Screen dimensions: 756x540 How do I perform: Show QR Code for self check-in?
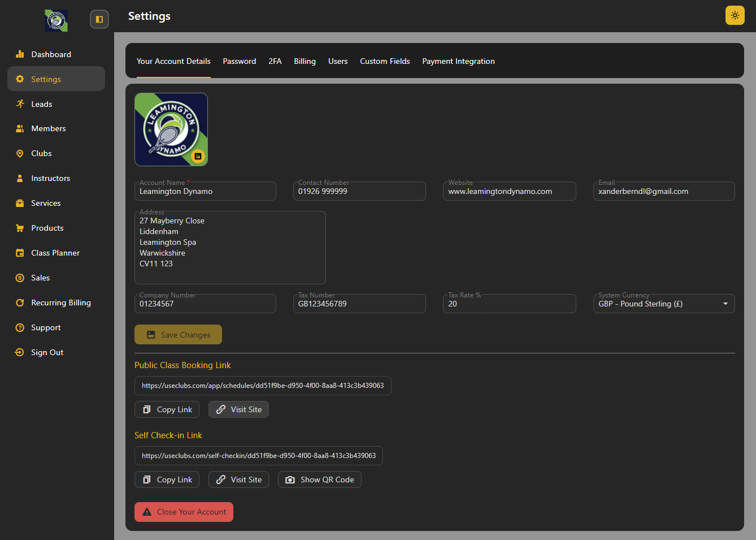point(319,479)
